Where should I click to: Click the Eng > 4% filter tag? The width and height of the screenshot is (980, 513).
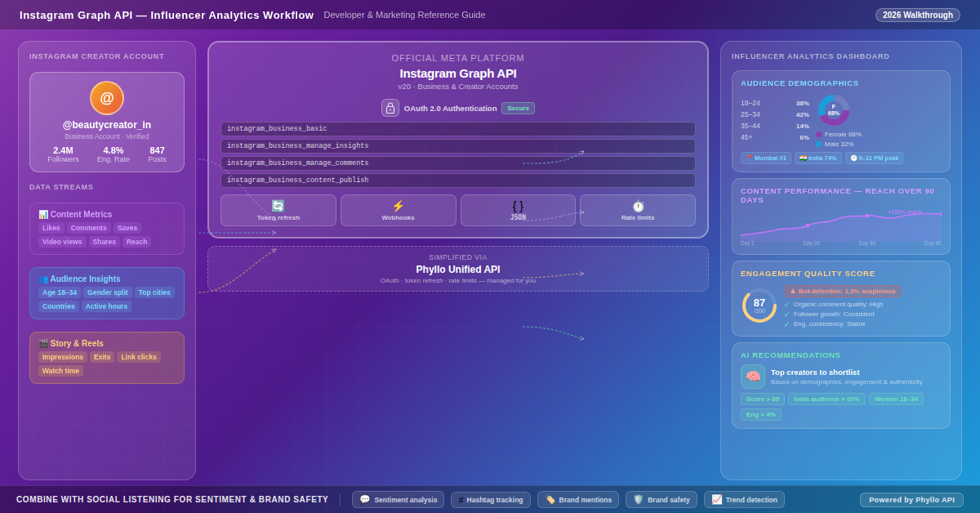click(761, 414)
